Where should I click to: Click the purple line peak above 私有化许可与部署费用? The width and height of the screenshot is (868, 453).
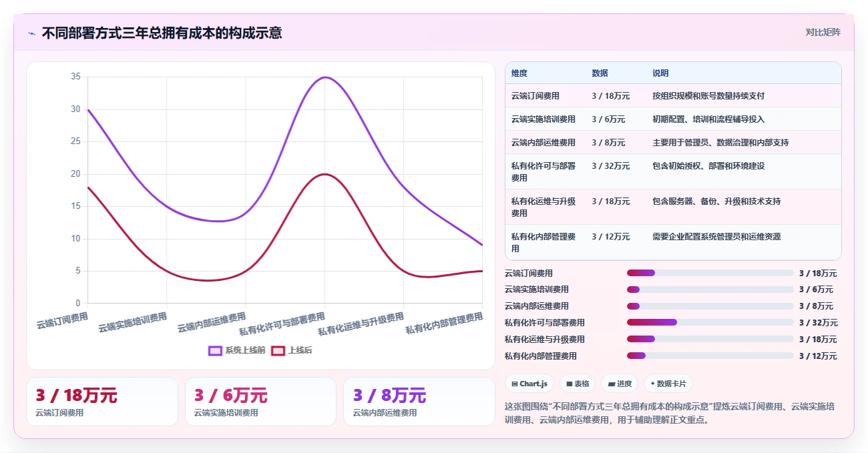point(324,77)
